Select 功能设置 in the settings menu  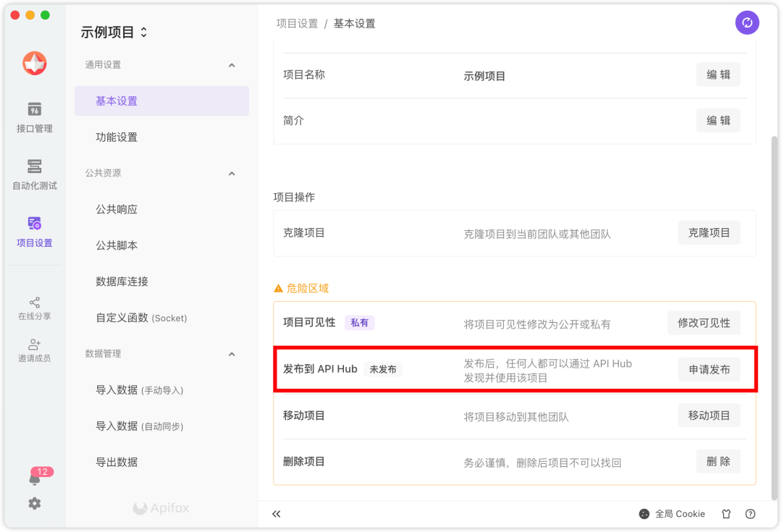[x=117, y=138]
